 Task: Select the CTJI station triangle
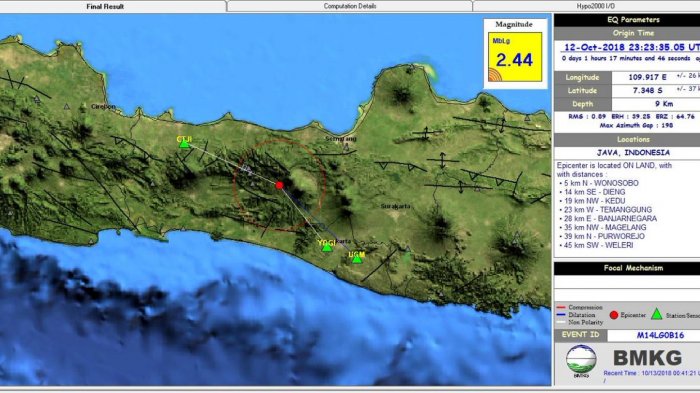[184, 144]
